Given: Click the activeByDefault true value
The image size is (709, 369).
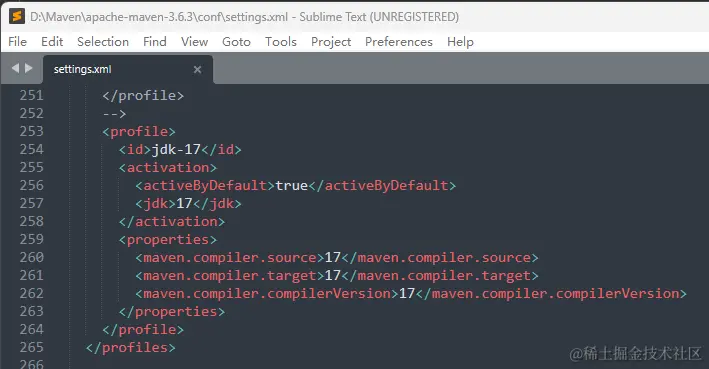Looking at the screenshot, I should click(x=292, y=185).
